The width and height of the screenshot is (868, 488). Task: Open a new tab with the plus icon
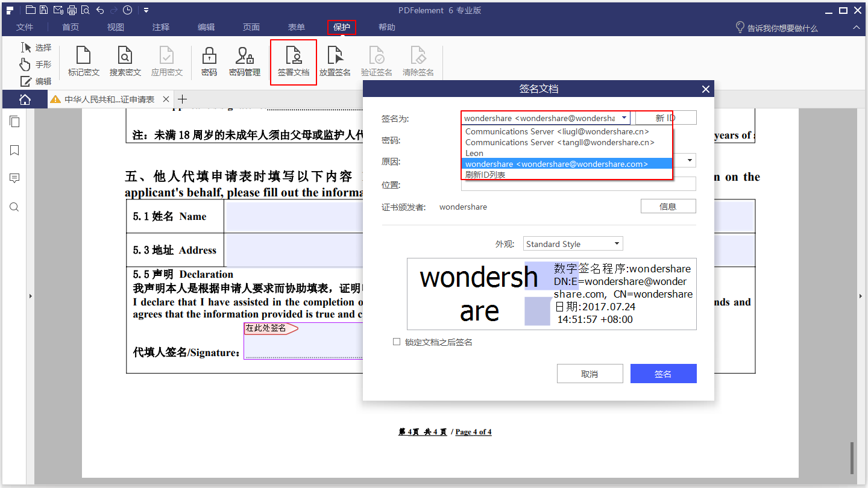pyautogui.click(x=183, y=99)
